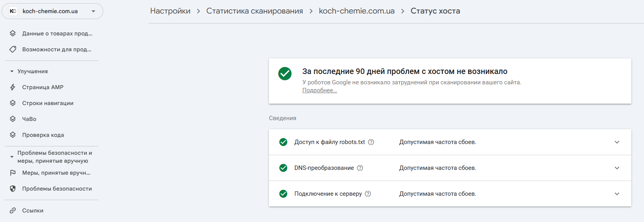Expand the robots.txt access details row
644x222 pixels.
[617, 142]
